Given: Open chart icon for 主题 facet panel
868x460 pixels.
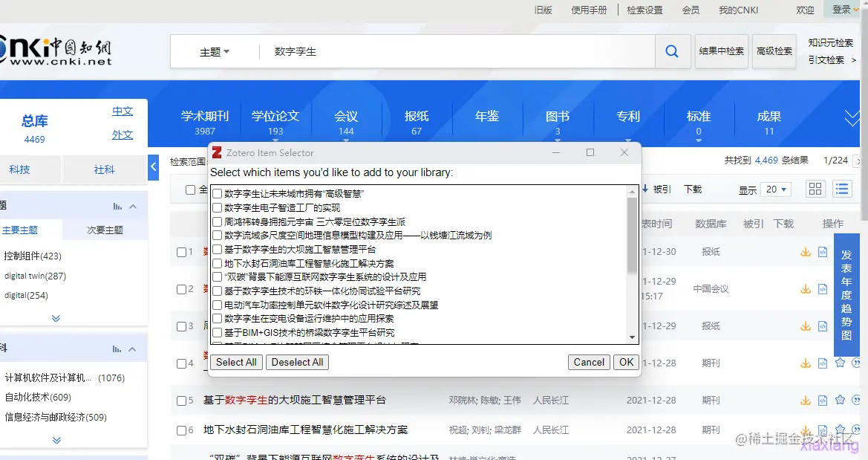Looking at the screenshot, I should pyautogui.click(x=117, y=206).
